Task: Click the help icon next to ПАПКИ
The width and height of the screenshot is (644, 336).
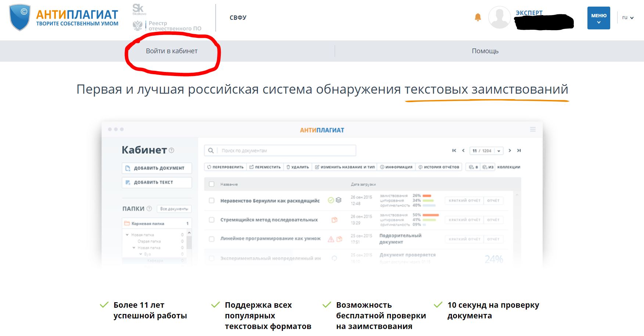Action: coord(149,209)
